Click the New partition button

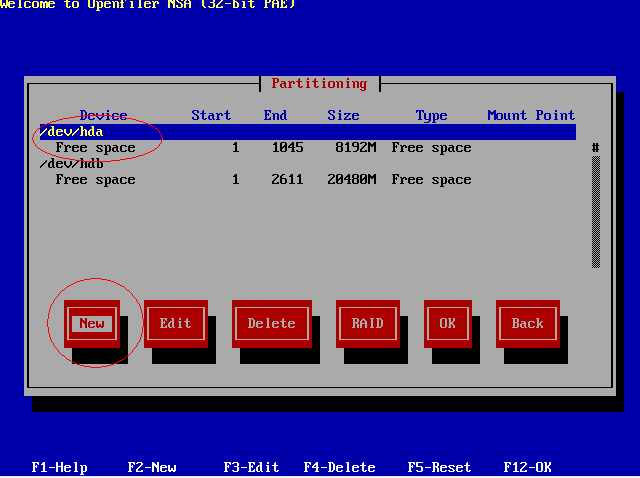click(x=92, y=323)
